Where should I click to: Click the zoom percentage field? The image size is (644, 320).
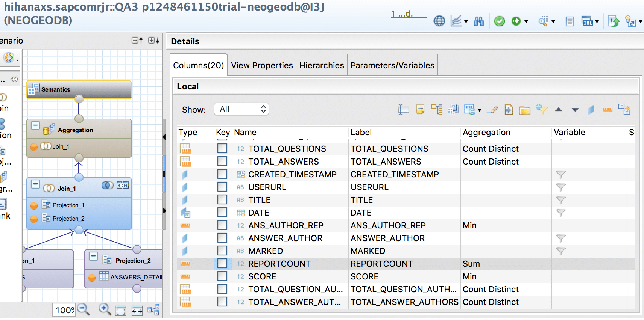pos(64,310)
